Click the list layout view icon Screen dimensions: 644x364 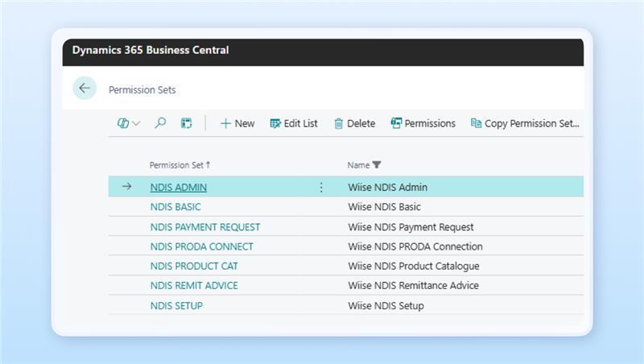click(186, 123)
